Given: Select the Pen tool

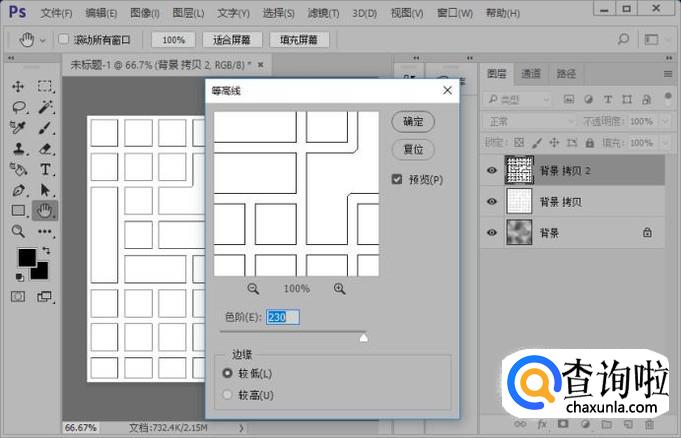Looking at the screenshot, I should pos(19,190).
